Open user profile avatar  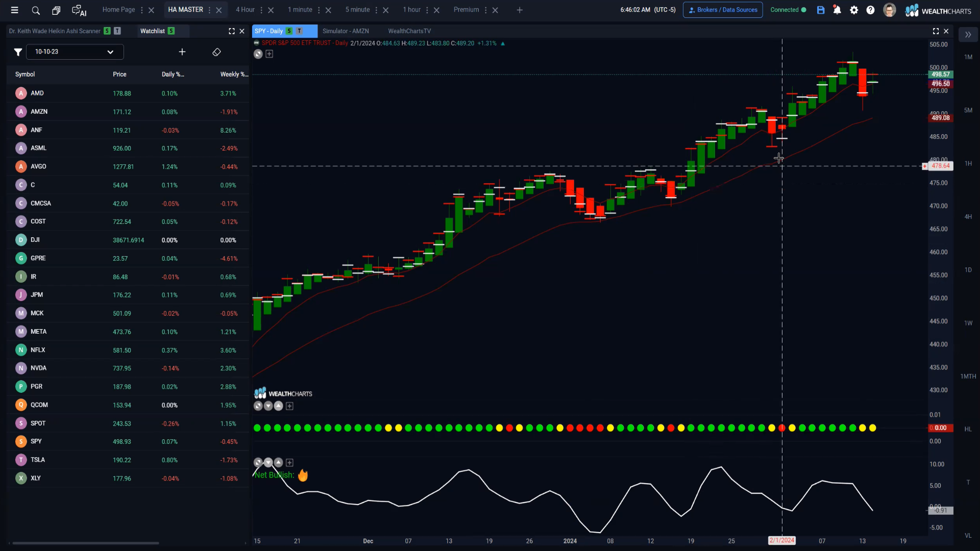click(890, 10)
